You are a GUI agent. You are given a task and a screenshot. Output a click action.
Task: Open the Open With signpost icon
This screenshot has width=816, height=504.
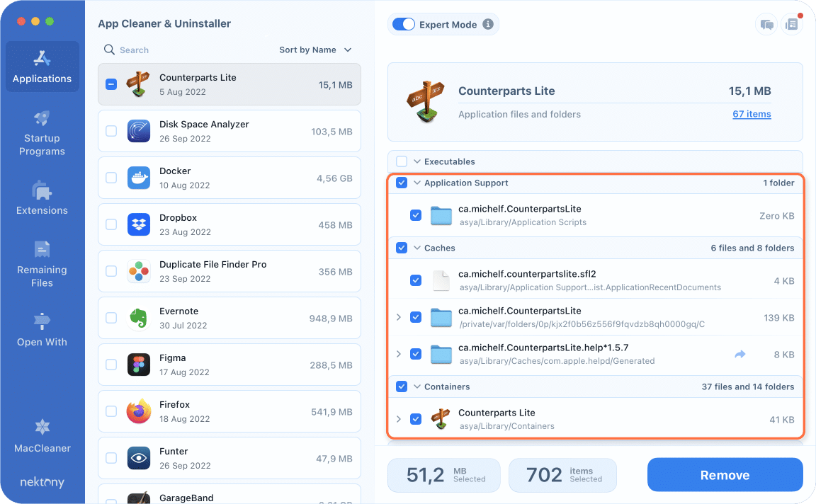42,321
